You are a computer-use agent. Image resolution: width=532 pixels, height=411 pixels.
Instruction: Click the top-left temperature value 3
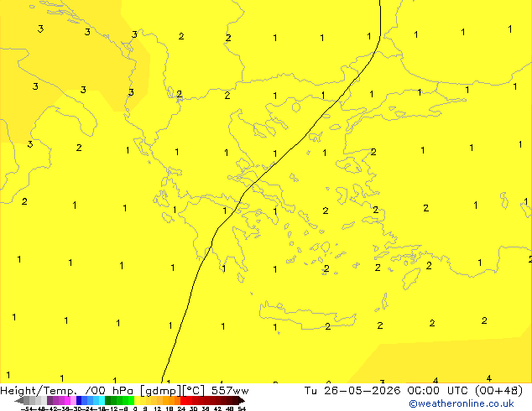tap(40, 29)
